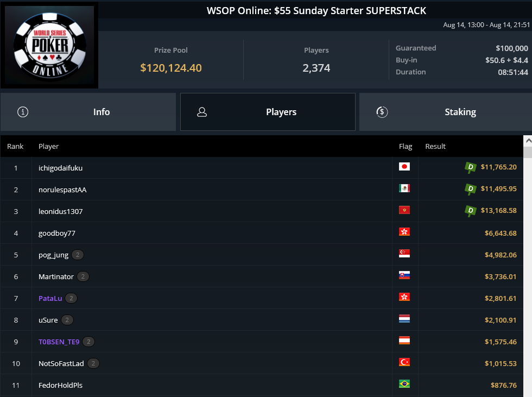Image resolution: width=532 pixels, height=397 pixels.
Task: Click the Result column header
Action: 435,146
